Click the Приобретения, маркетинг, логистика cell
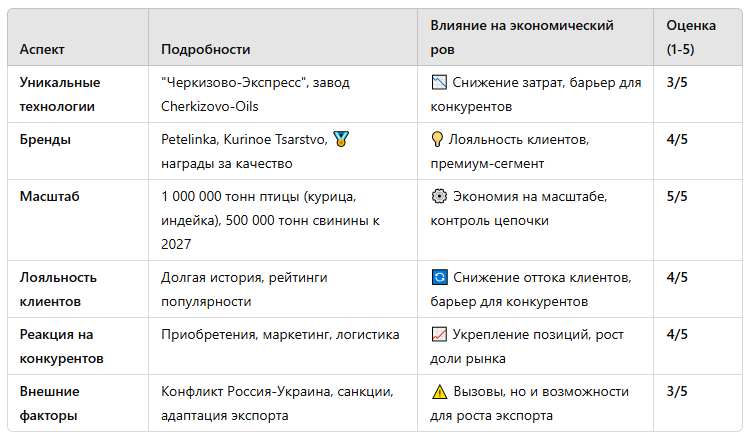Screen dimensions: 753x443 point(280,334)
